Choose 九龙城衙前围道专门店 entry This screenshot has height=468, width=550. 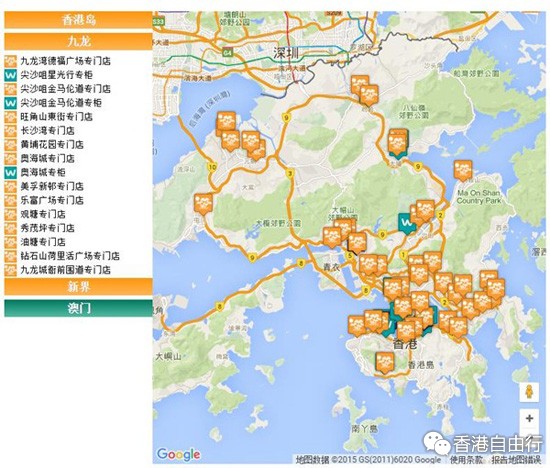tap(65, 270)
